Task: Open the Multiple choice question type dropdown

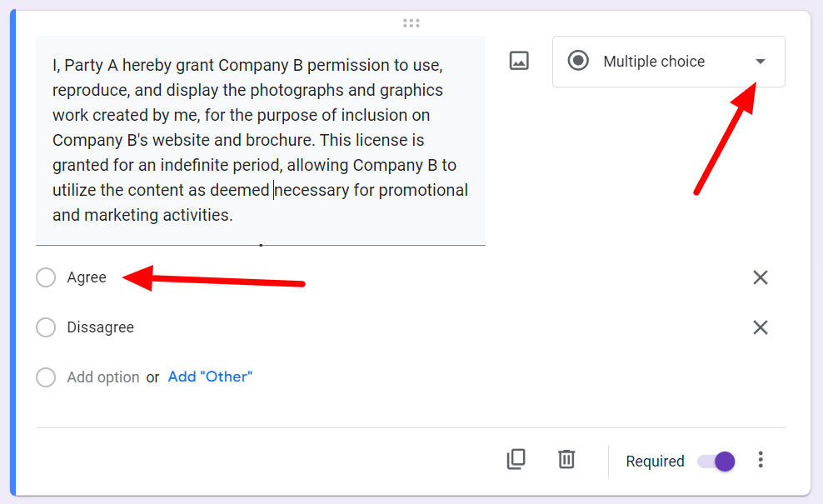Action: click(x=668, y=62)
